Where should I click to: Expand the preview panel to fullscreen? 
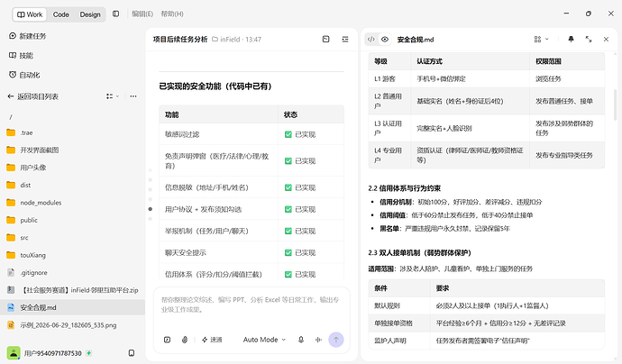click(589, 40)
